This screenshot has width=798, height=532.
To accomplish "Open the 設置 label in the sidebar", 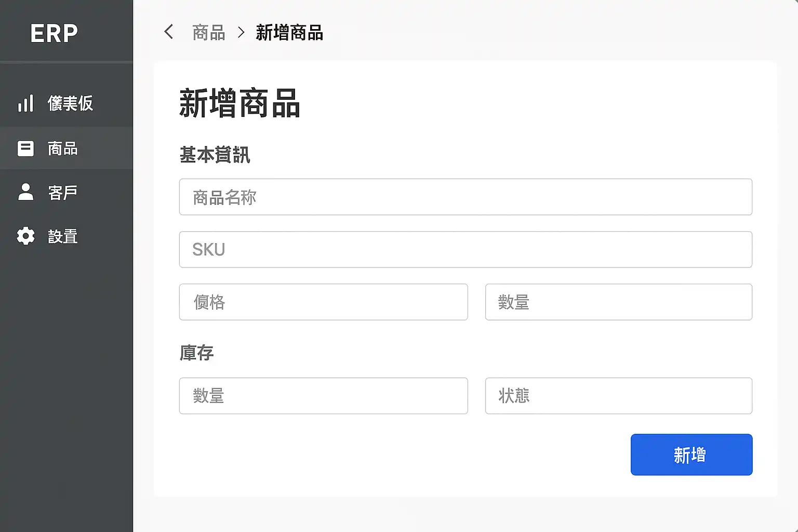I will click(x=63, y=237).
